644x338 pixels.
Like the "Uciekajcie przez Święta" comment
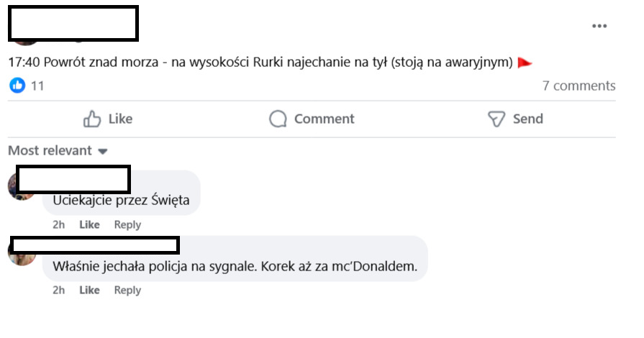89,224
